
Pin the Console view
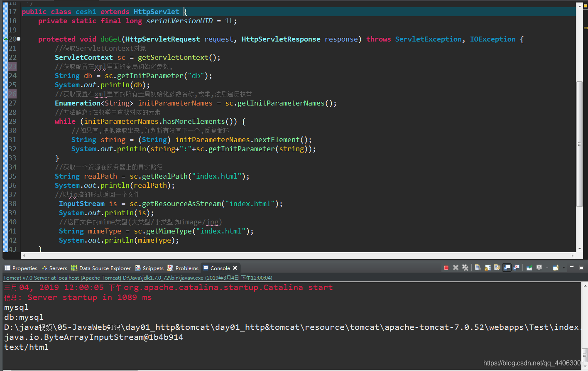click(x=529, y=268)
